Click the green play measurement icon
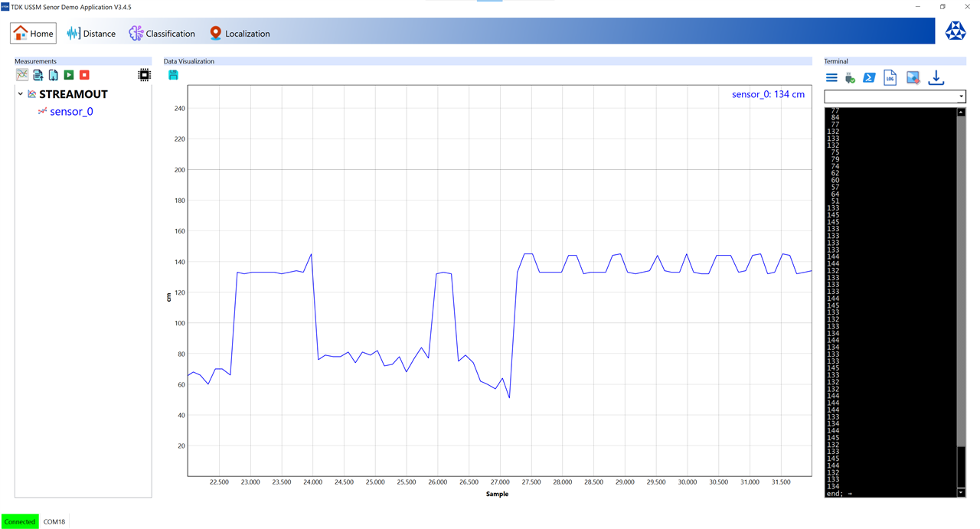This screenshot has width=980, height=529. 69,75
